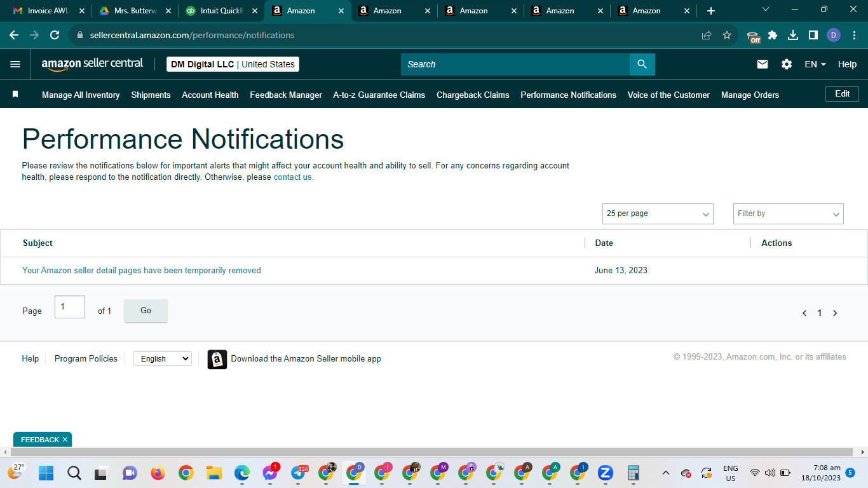Click the Amazon Seller Central logo
Screen dimensions: 868x488
[x=92, y=64]
